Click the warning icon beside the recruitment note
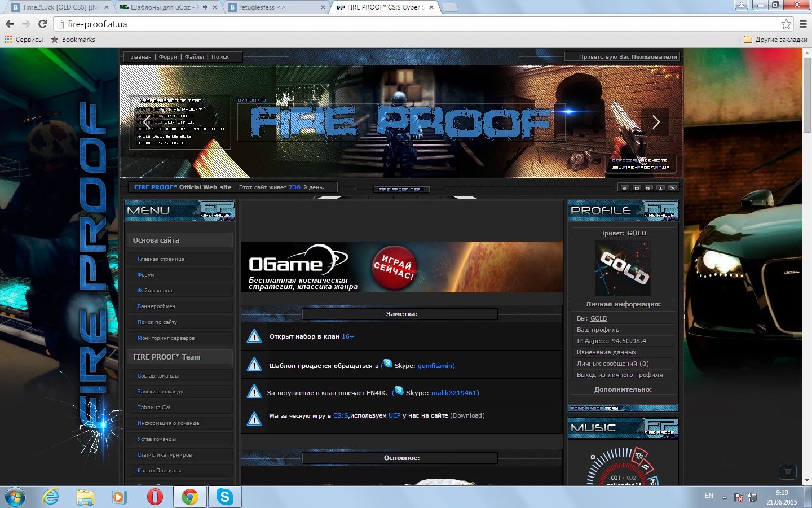 [254, 336]
